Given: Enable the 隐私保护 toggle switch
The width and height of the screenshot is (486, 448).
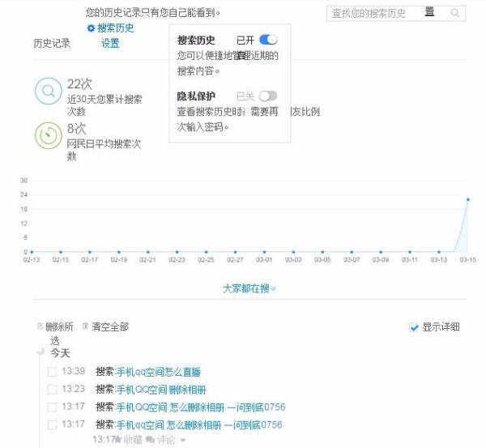Looking at the screenshot, I should tap(268, 96).
